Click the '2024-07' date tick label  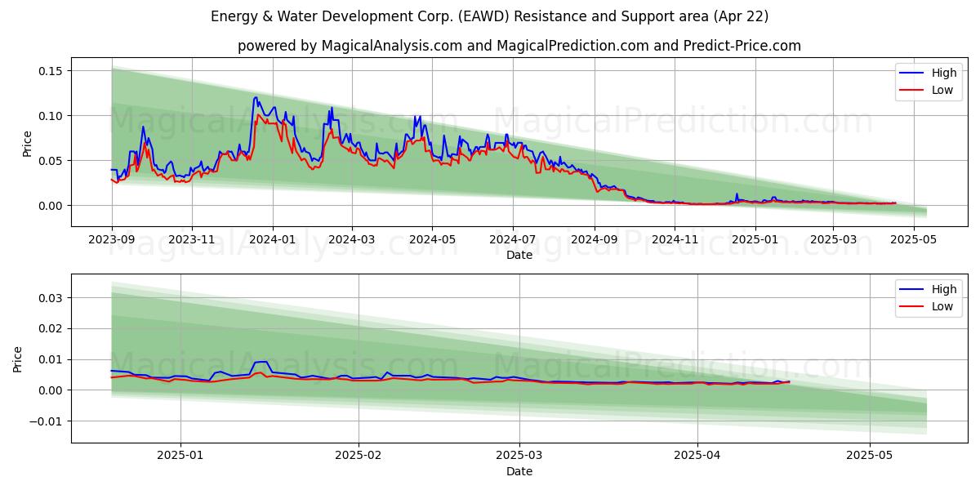pos(513,240)
